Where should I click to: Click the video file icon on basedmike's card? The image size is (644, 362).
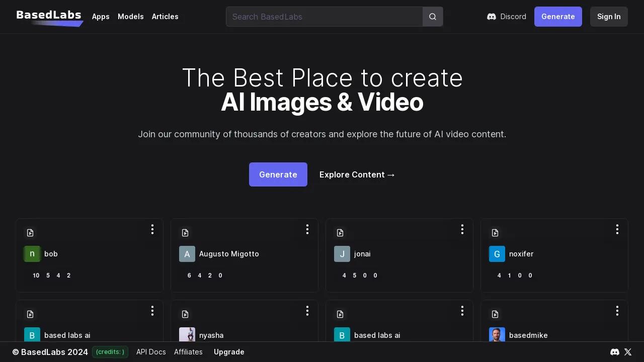(x=495, y=314)
